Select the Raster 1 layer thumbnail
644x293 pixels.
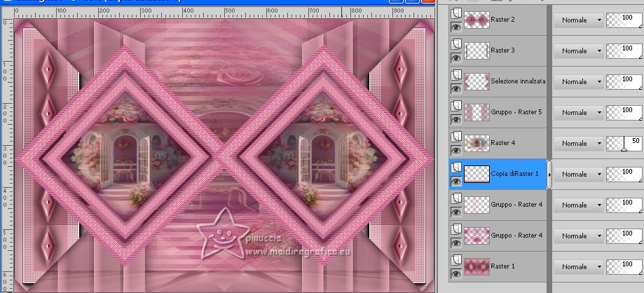pos(477,266)
